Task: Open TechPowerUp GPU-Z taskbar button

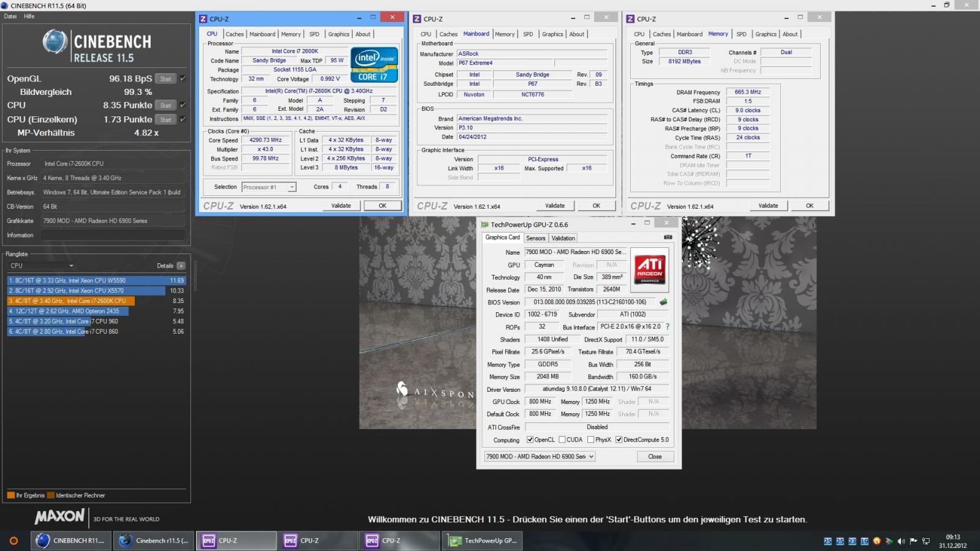Action: 483,541
